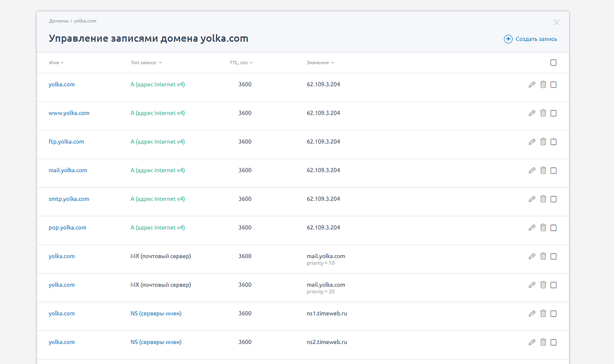Image resolution: width=614 pixels, height=364 pixels.
Task: Sort by the Имя column header
Action: 56,63
